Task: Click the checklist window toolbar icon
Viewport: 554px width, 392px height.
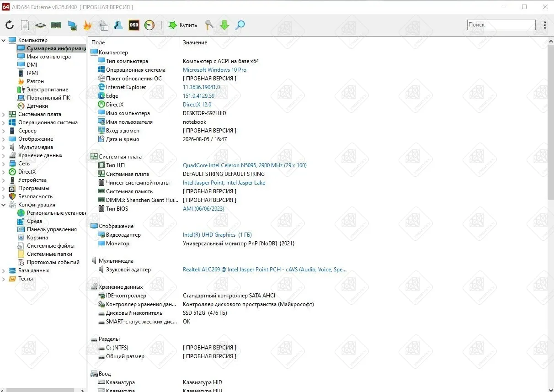Action: pos(103,25)
